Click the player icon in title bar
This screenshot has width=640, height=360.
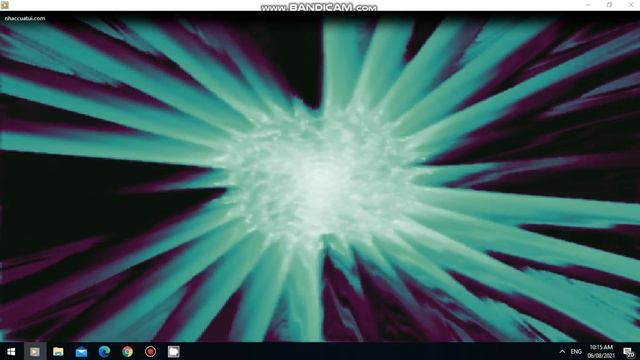pyautogui.click(x=5, y=5)
